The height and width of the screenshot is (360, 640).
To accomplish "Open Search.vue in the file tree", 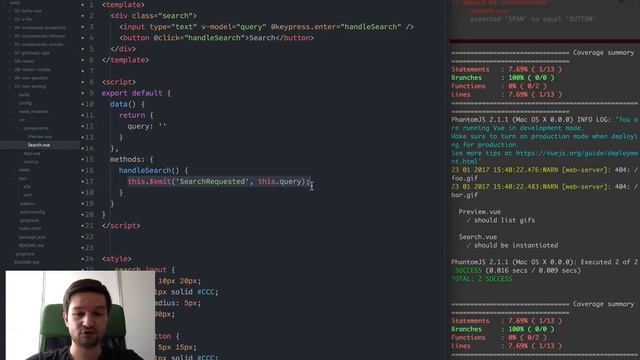I will click(x=39, y=145).
